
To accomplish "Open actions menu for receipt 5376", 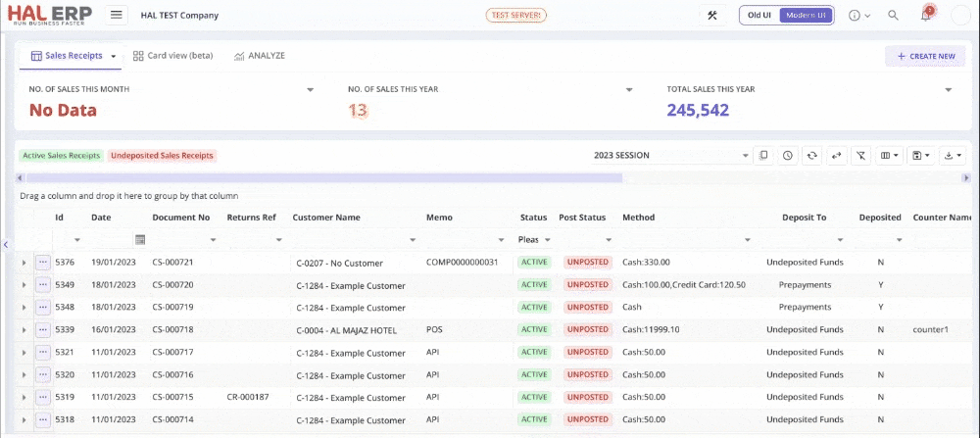I will click(43, 263).
